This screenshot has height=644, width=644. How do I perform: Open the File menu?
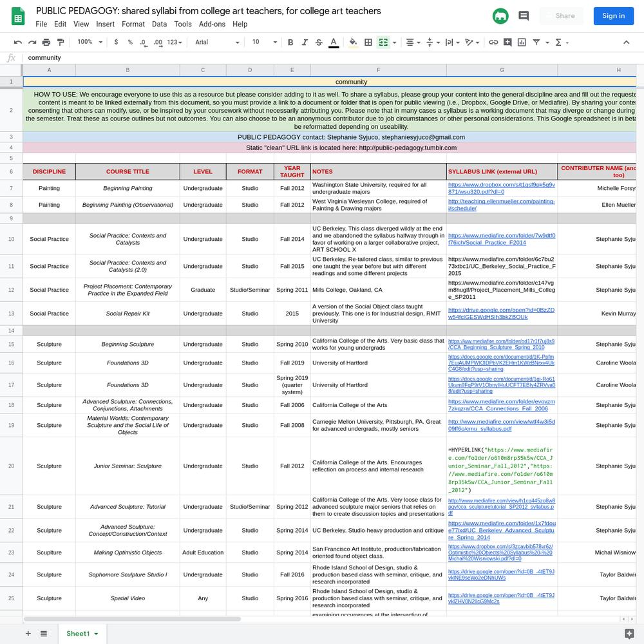click(41, 24)
